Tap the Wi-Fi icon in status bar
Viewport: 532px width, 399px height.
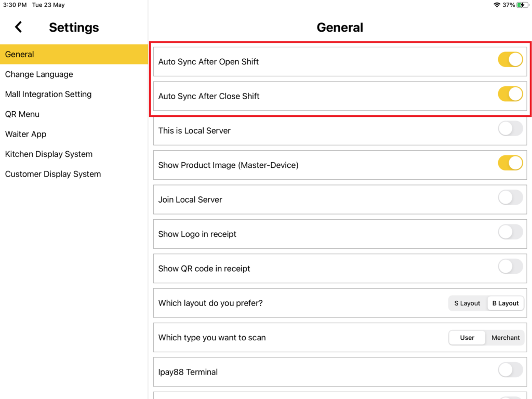tap(497, 5)
